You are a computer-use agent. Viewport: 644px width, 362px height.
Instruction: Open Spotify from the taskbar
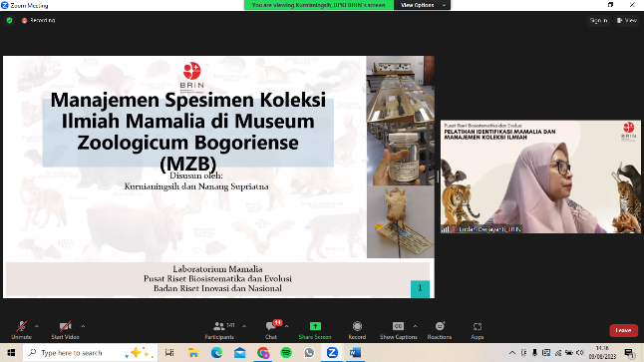(x=286, y=353)
